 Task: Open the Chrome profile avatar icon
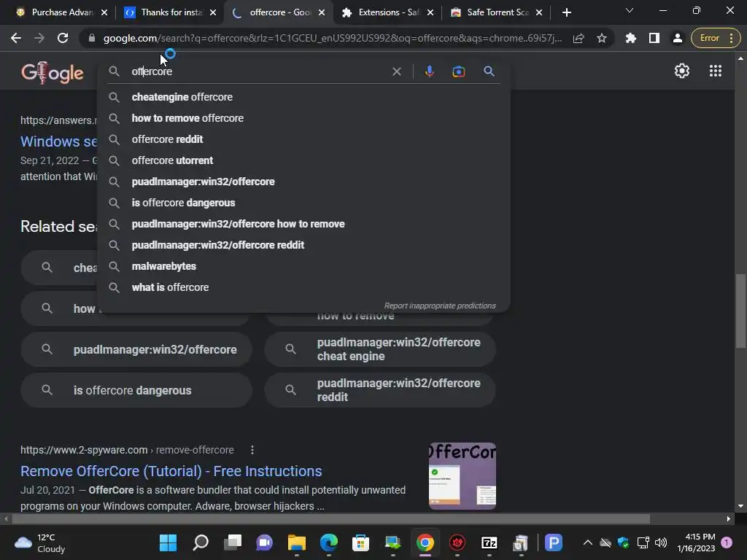coord(677,38)
